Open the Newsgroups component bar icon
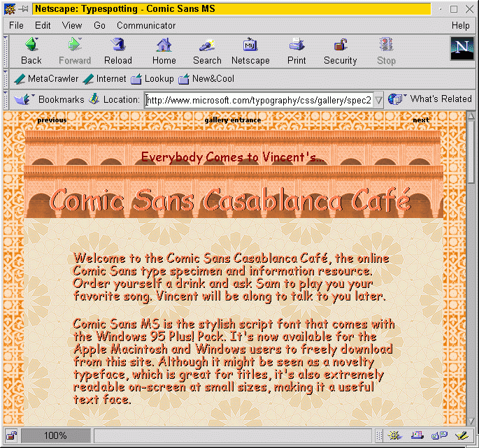 [x=440, y=435]
